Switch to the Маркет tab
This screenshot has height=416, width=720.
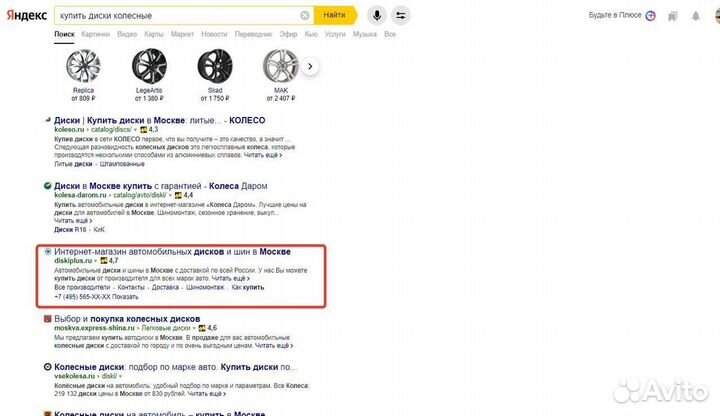coord(182,34)
